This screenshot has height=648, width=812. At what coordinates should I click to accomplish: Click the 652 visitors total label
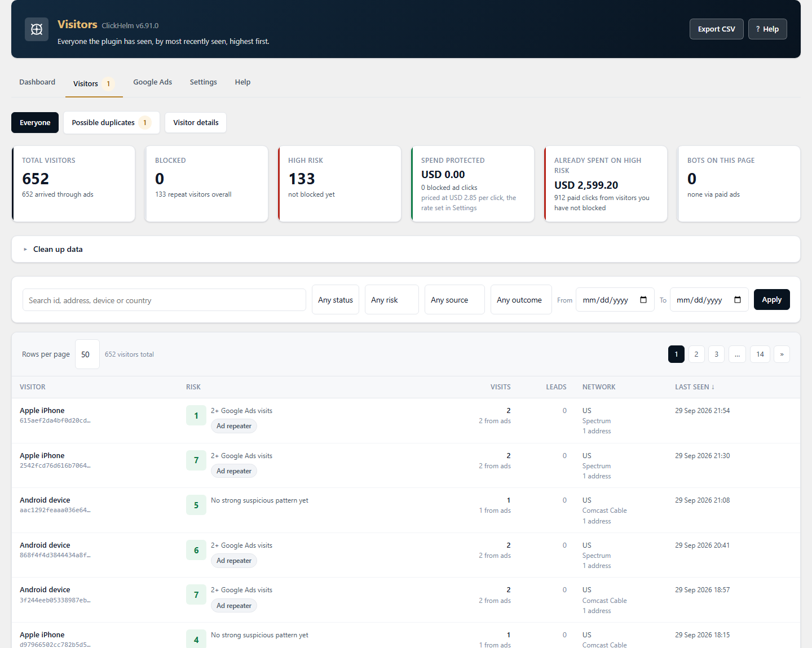(x=129, y=354)
